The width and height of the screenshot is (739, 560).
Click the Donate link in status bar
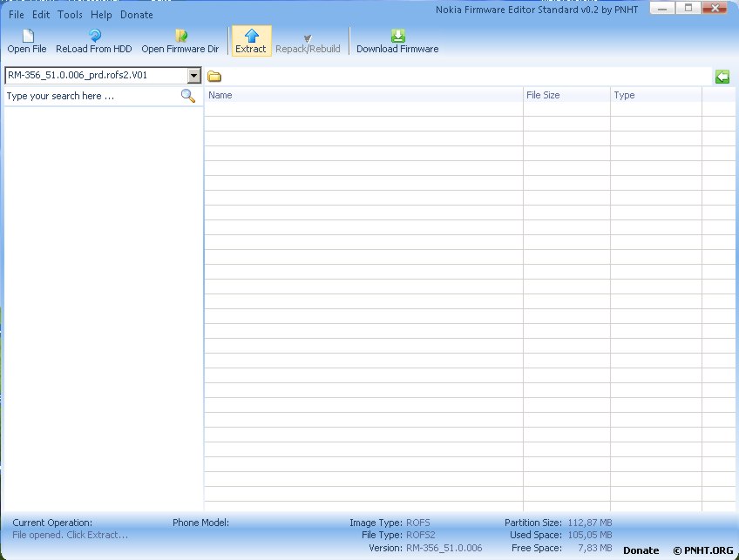pos(641,550)
